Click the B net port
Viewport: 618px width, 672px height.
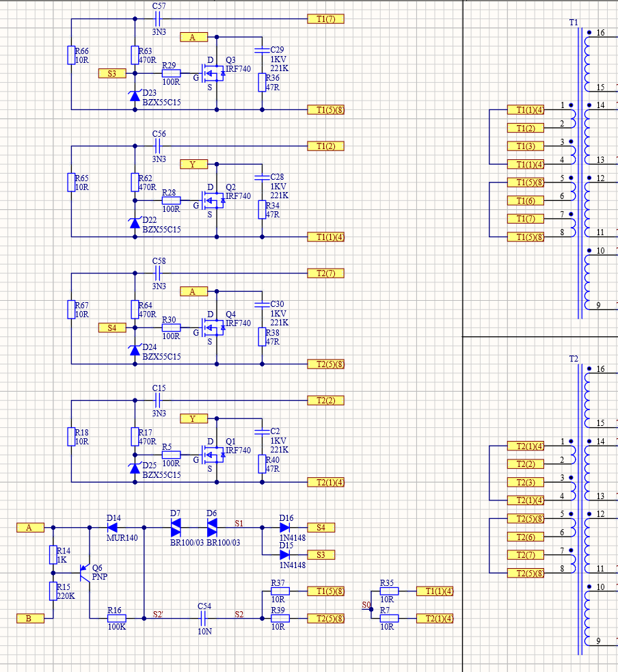pos(31,619)
